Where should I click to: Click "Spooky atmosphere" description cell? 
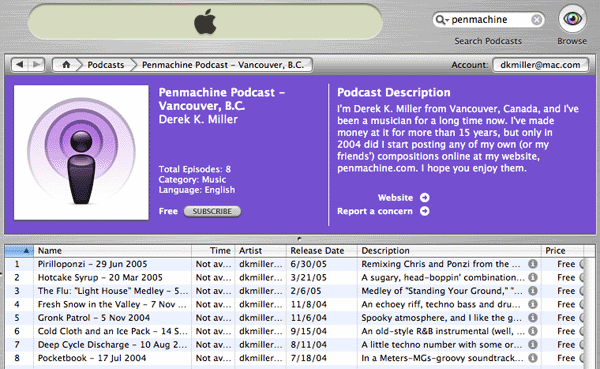pos(441,318)
